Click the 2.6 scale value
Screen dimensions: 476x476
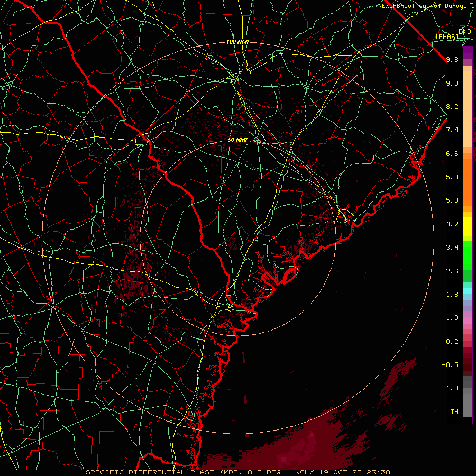tap(452, 271)
